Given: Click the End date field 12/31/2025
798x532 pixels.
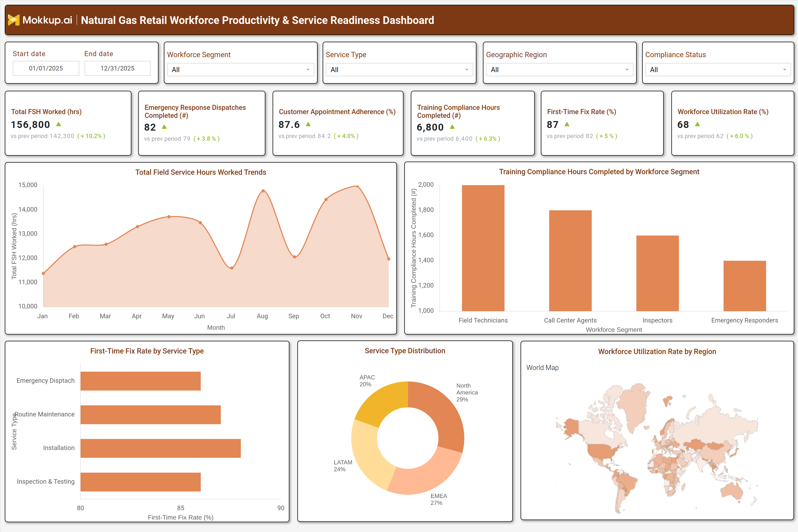Looking at the screenshot, I should point(117,68).
